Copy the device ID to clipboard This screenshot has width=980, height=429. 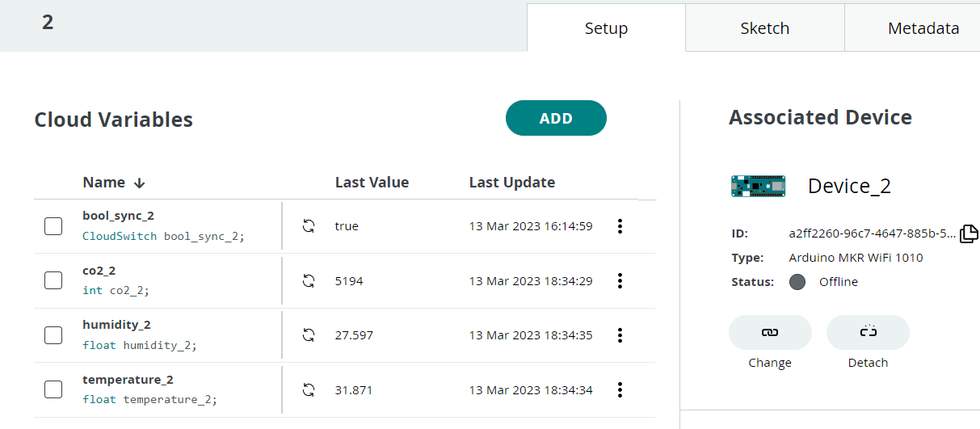click(x=969, y=234)
